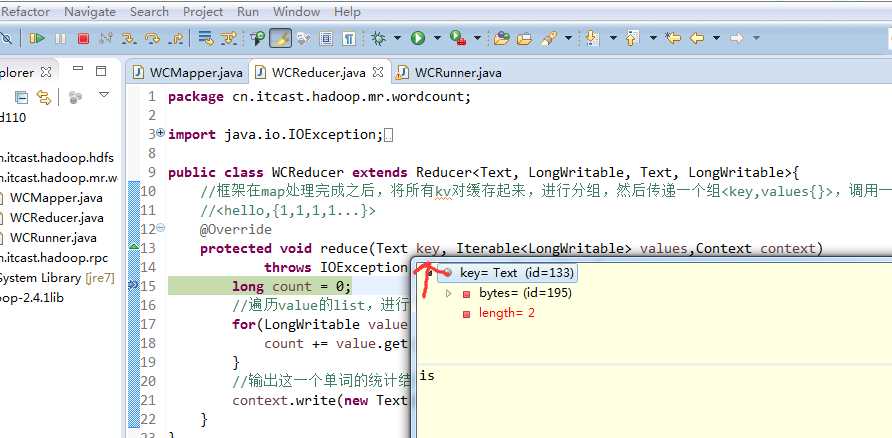The width and height of the screenshot is (892, 438).
Task: Open the Window menu
Action: pyautogui.click(x=296, y=11)
